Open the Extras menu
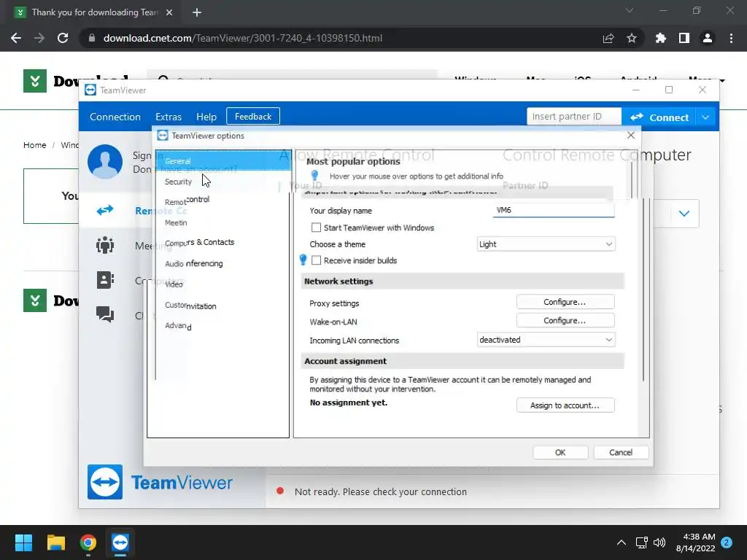Screen dimensions: 747x560 pos(169,117)
